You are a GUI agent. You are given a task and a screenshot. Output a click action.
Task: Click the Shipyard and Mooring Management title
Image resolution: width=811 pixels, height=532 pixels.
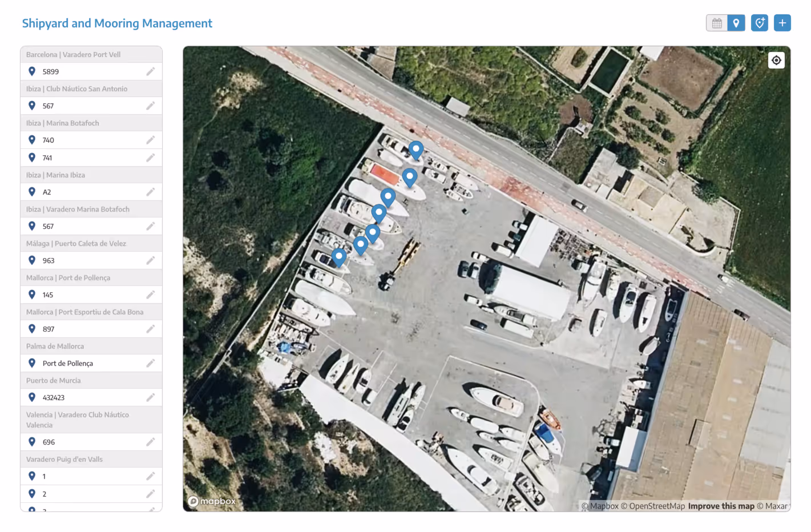(117, 23)
